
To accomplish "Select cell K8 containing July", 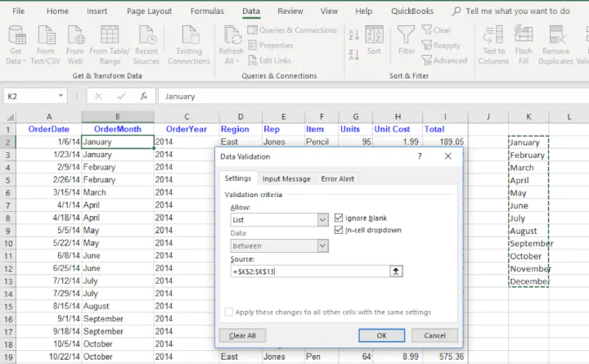I will pyautogui.click(x=528, y=218).
